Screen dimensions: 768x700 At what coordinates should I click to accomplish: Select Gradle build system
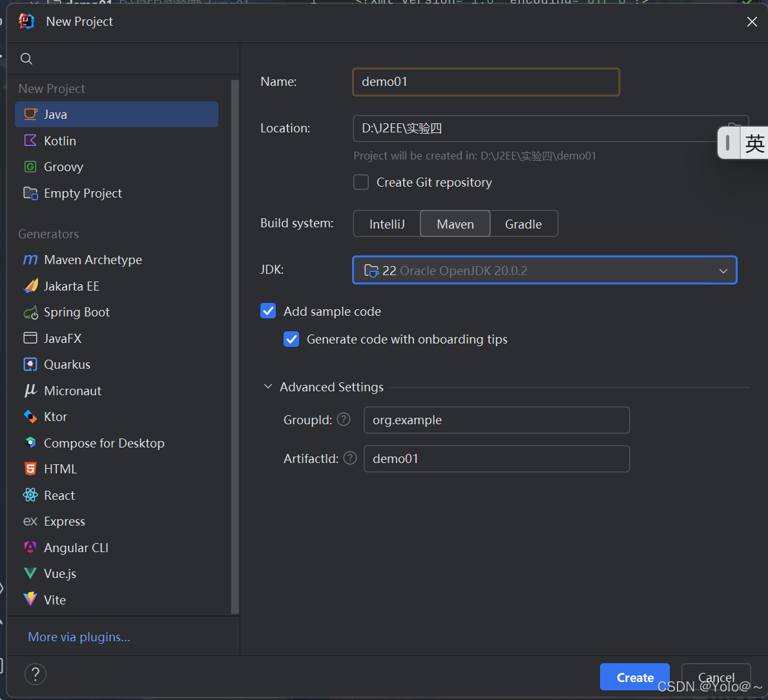tap(523, 224)
